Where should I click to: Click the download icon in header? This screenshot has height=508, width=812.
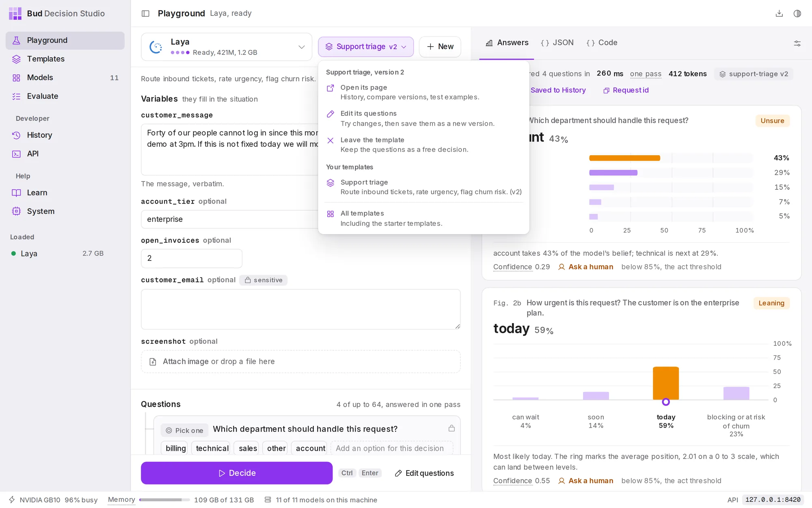[779, 13]
